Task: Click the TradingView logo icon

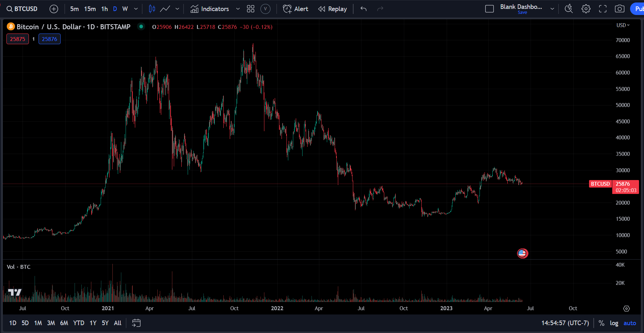Action: tap(15, 293)
